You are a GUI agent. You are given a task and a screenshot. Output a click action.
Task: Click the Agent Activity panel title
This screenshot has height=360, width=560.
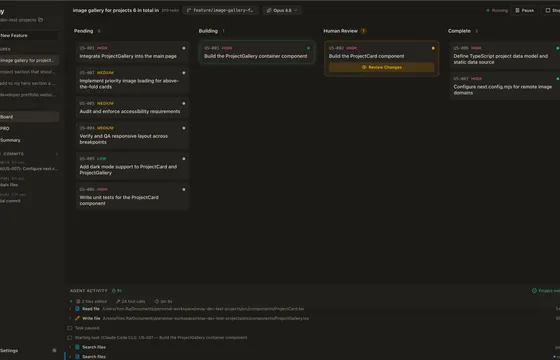(x=89, y=291)
